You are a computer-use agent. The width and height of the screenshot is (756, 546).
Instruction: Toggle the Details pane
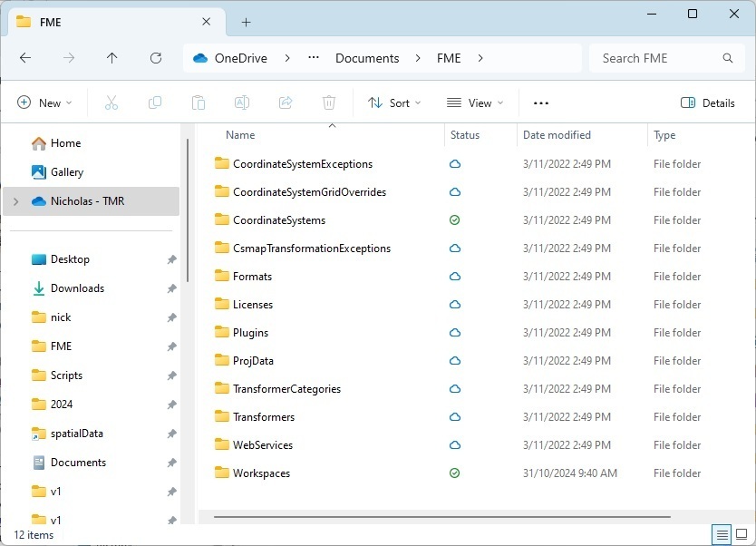point(708,102)
